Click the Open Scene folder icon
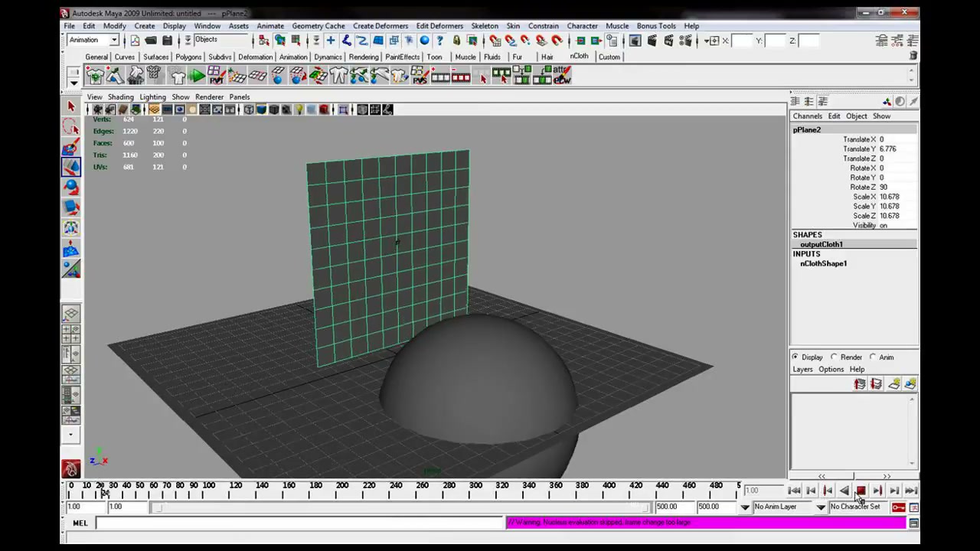Screen dimensions: 980x551 151,41
